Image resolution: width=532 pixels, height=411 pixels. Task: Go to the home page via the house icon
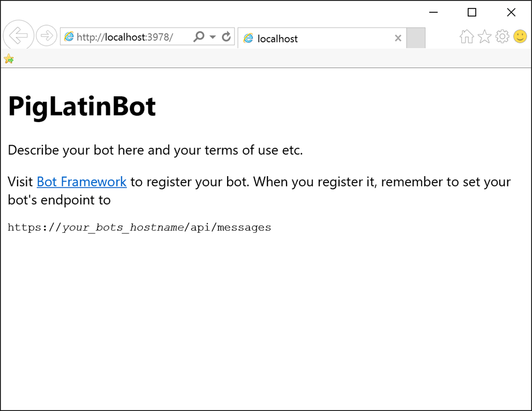pyautogui.click(x=467, y=36)
